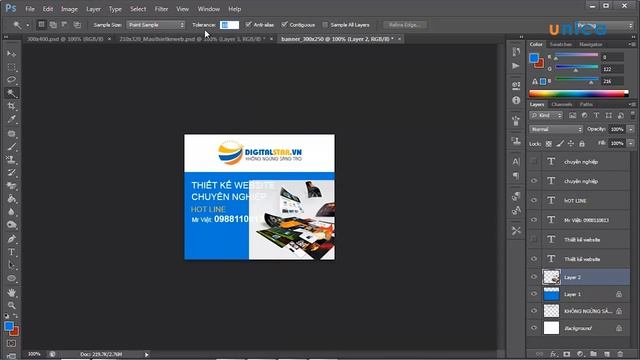Open the layer style fx menu
The height and width of the screenshot is (360, 640).
553,354
